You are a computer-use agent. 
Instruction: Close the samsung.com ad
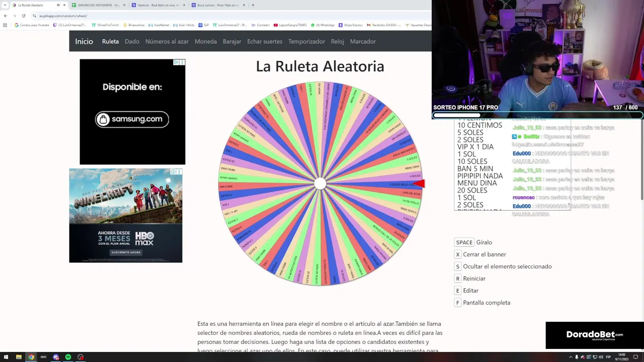click(x=182, y=62)
